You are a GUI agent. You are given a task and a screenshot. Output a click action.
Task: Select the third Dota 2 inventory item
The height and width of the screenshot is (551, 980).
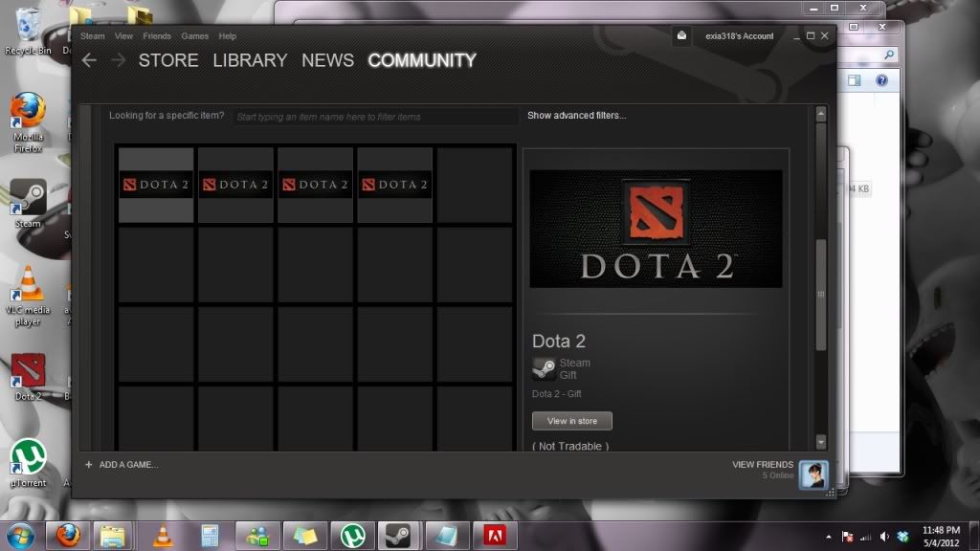(315, 185)
